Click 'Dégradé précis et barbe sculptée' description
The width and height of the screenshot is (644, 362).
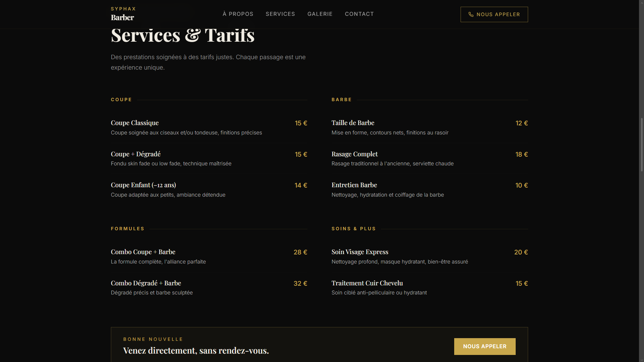[x=152, y=293]
